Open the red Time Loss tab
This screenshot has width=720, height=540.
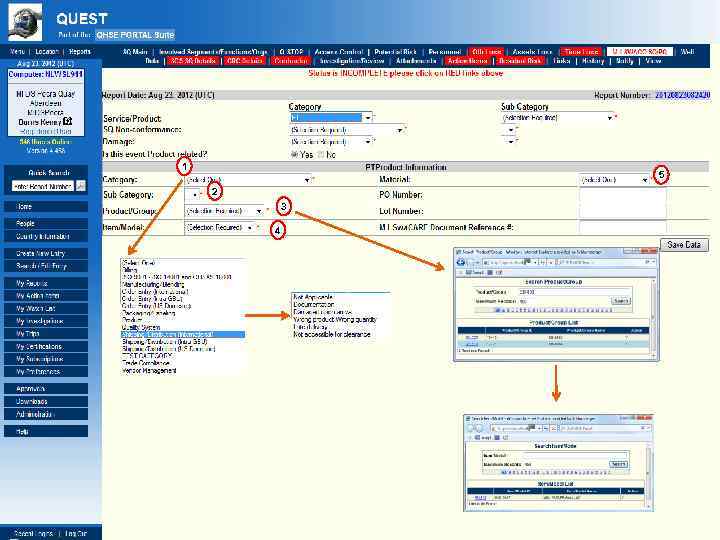click(581, 52)
